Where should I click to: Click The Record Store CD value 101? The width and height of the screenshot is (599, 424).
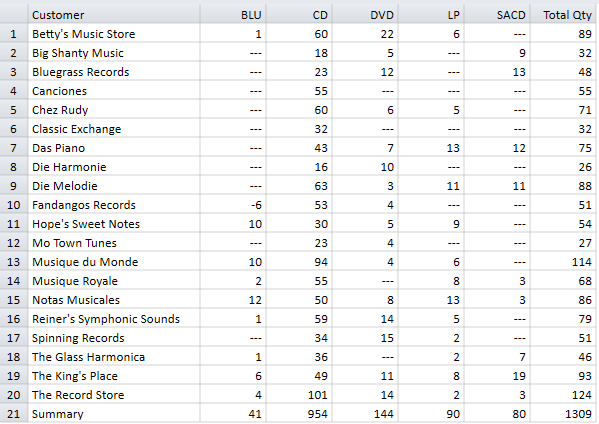coord(299,395)
